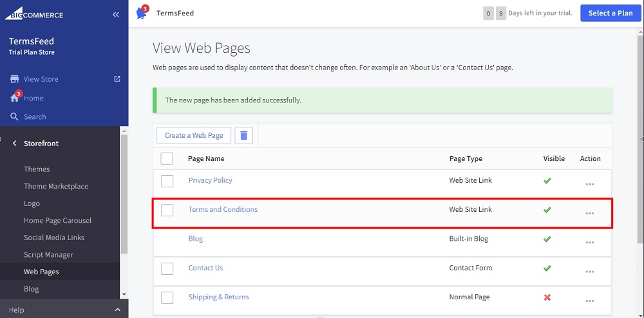Open Logo settings menu item
644x318 pixels.
pyautogui.click(x=32, y=203)
